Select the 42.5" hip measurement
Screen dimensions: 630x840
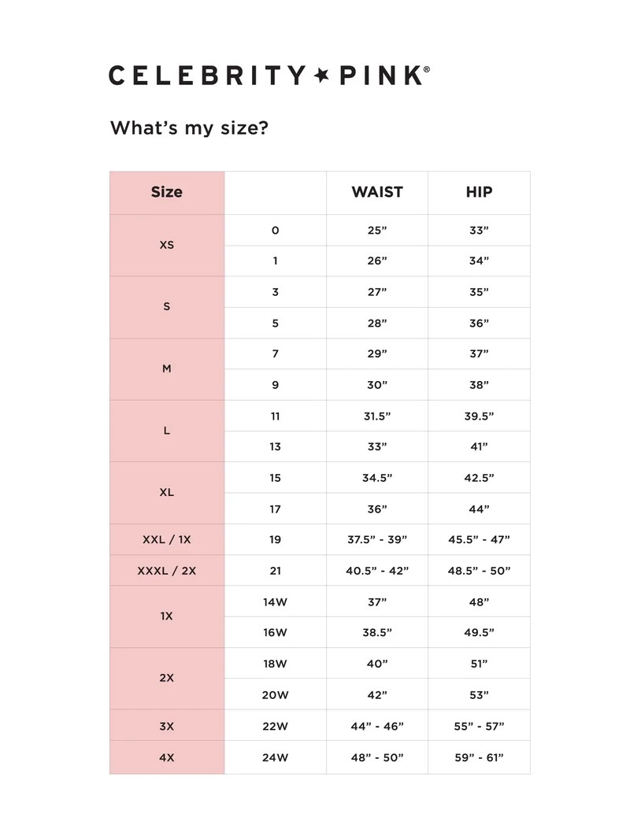tap(479, 478)
